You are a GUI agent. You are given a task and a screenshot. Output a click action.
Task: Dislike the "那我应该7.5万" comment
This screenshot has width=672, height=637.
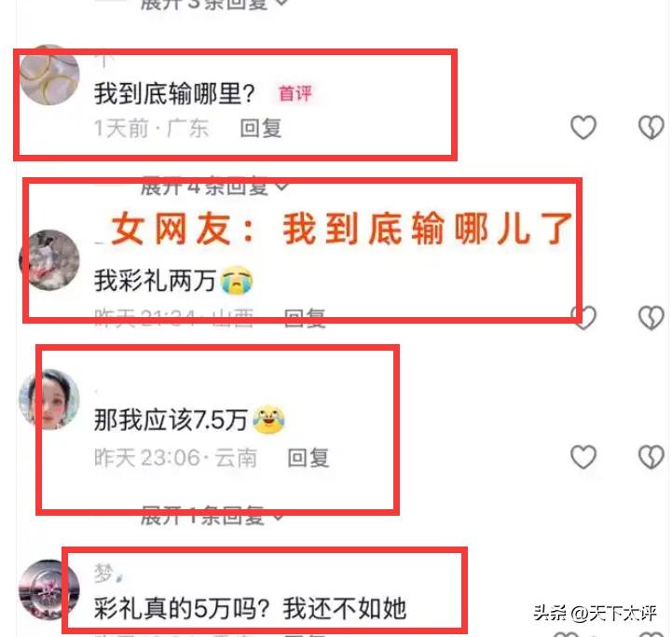(651, 457)
